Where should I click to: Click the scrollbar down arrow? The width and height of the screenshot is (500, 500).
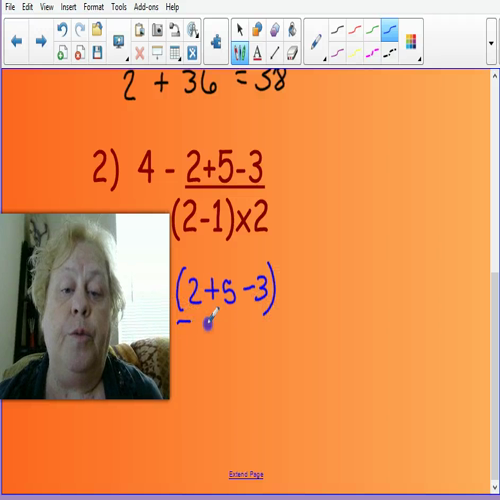pyautogui.click(x=495, y=488)
